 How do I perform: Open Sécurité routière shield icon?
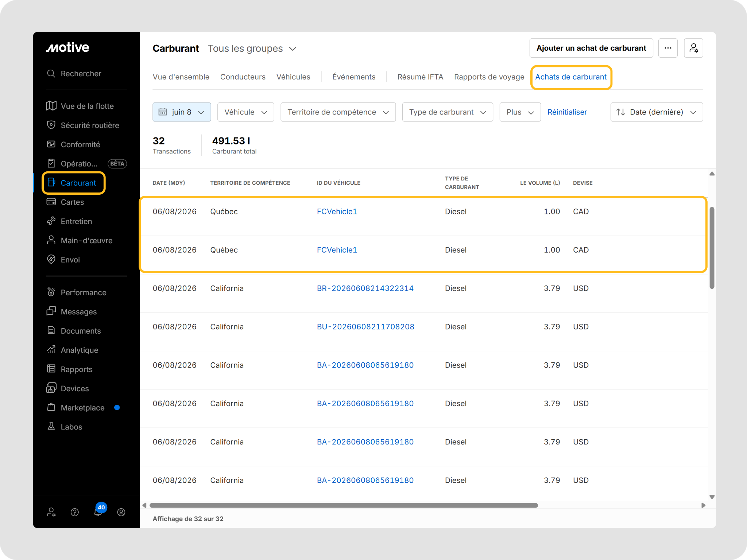[x=51, y=125]
